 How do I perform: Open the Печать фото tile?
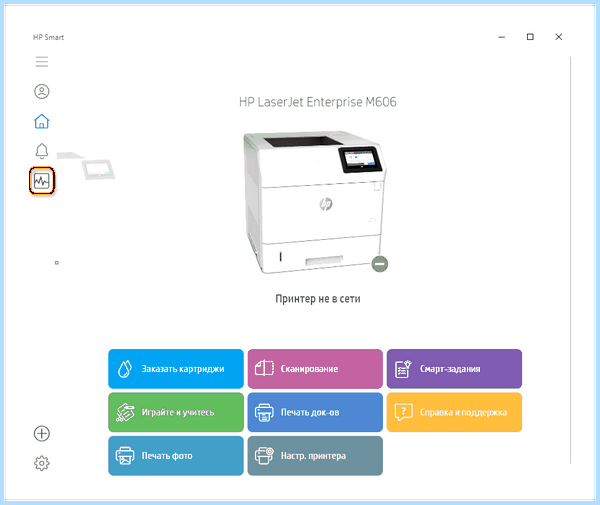(x=176, y=456)
